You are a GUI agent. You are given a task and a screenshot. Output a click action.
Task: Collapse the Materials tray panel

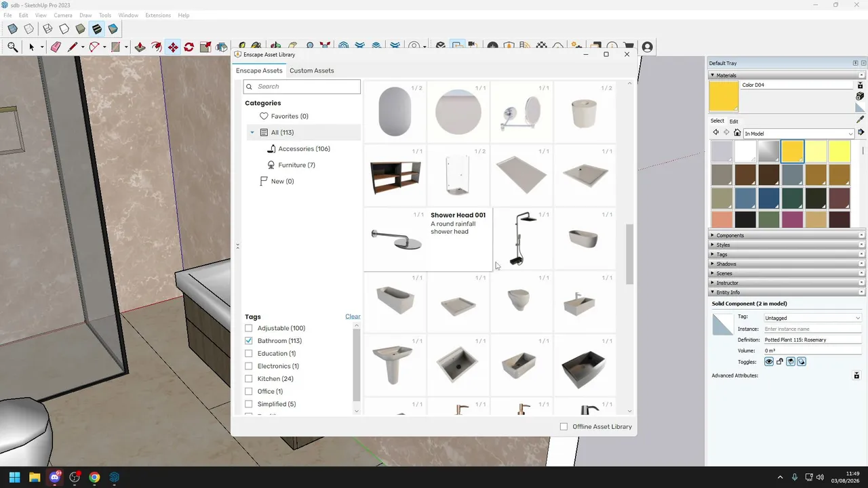(x=787, y=75)
